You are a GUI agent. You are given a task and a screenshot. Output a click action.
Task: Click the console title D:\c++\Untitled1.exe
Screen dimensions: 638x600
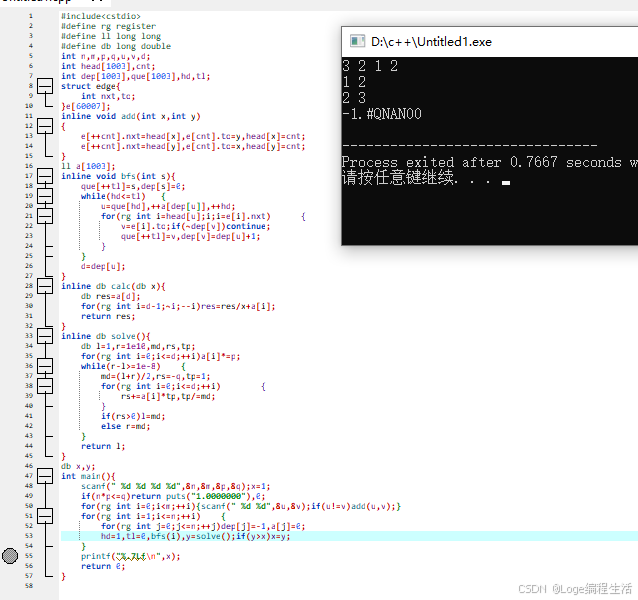431,41
